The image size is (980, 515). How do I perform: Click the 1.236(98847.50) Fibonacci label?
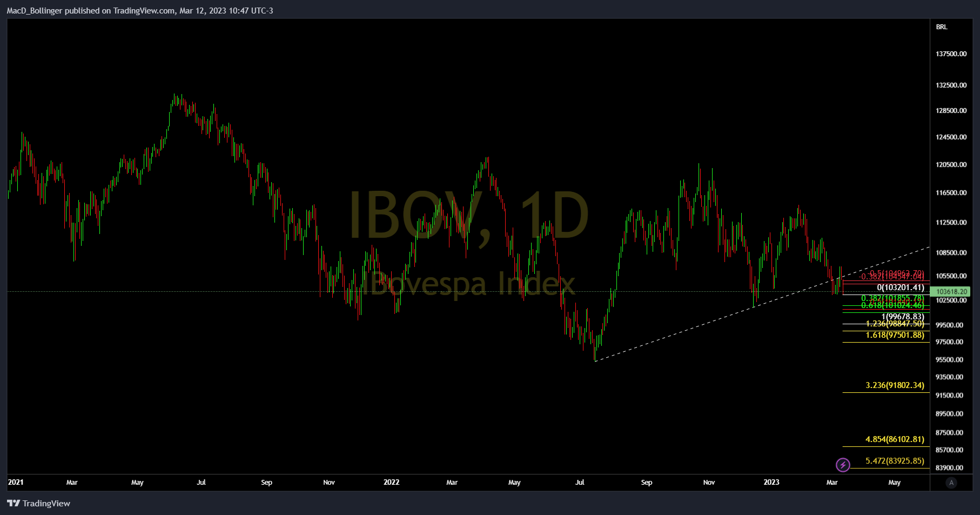895,324
